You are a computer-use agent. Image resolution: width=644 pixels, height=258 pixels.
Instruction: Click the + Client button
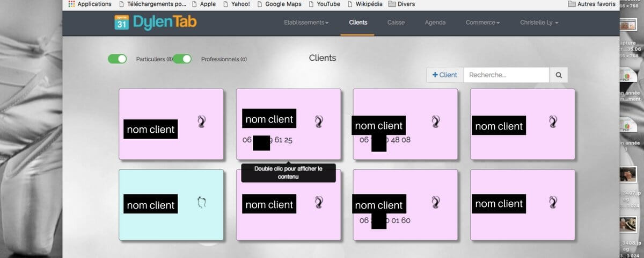pyautogui.click(x=445, y=75)
